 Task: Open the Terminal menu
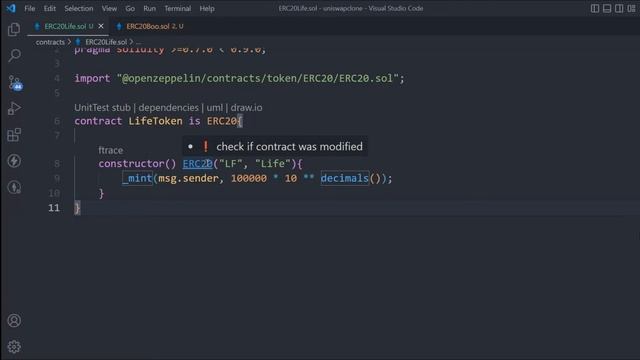[x=178, y=8]
